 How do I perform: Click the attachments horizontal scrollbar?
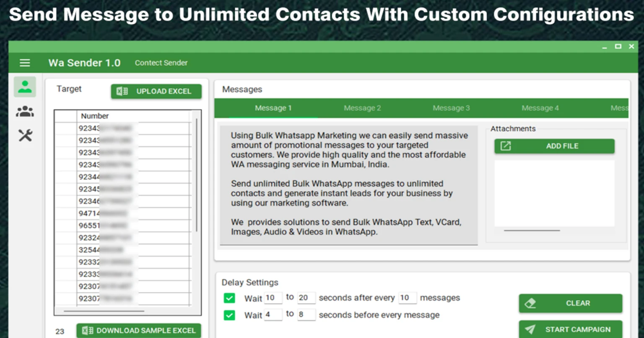[x=532, y=230]
